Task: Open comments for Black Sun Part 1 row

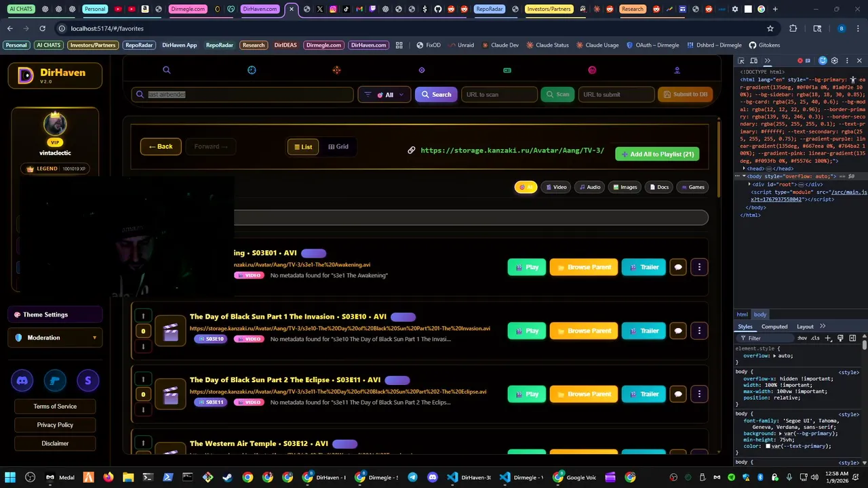Action: tap(678, 331)
